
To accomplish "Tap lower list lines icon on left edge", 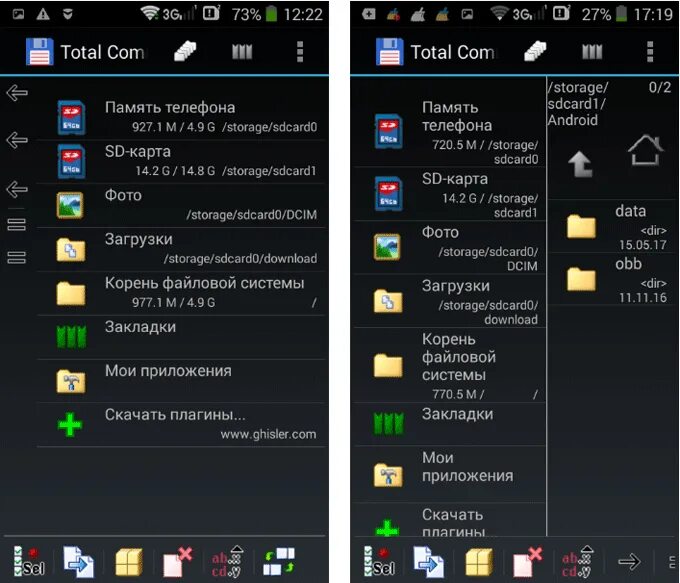I will point(16,257).
